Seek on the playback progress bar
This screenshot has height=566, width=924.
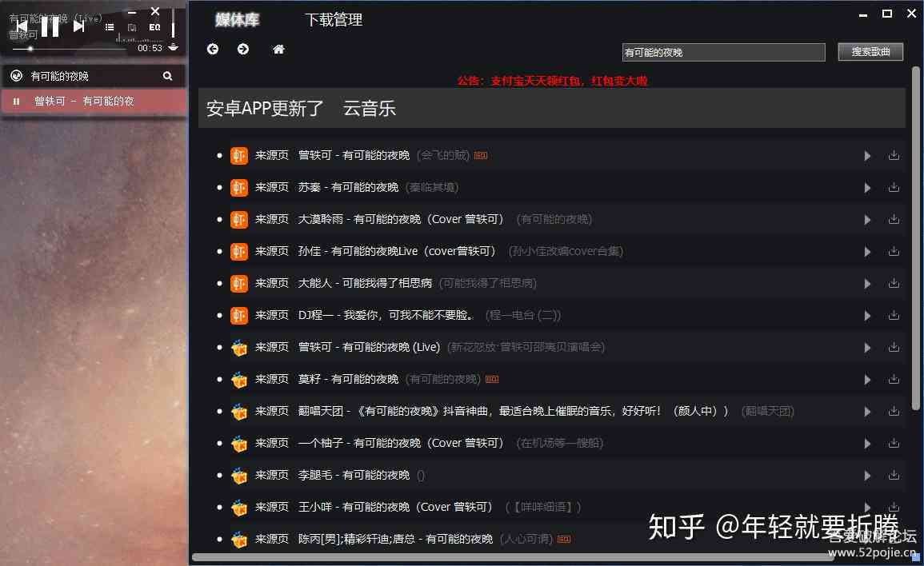[70, 49]
